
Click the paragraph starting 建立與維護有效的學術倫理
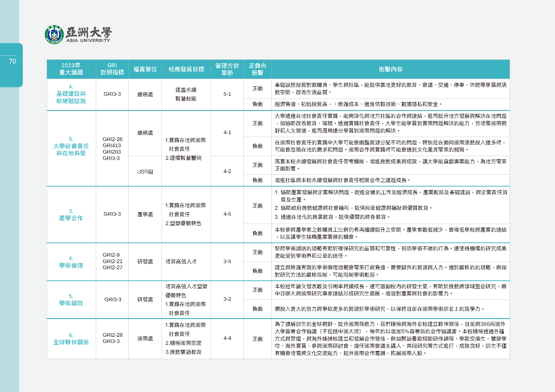point(391,271)
